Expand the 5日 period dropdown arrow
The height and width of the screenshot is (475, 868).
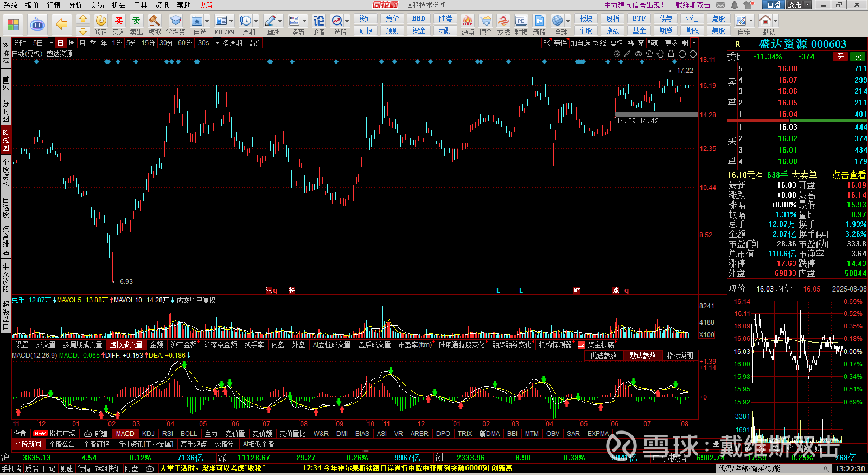pos(52,43)
